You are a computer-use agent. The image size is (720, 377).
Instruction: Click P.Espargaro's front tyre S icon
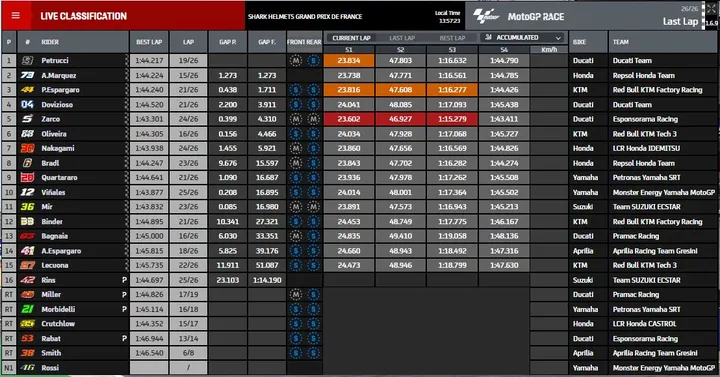[296, 90]
